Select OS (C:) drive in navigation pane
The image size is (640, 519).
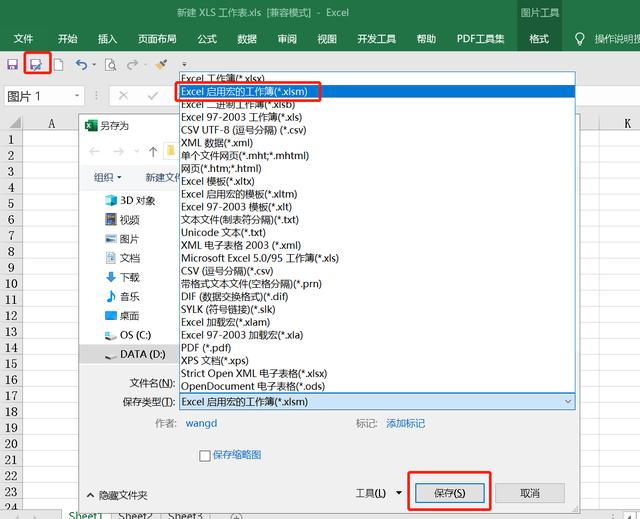point(128,335)
